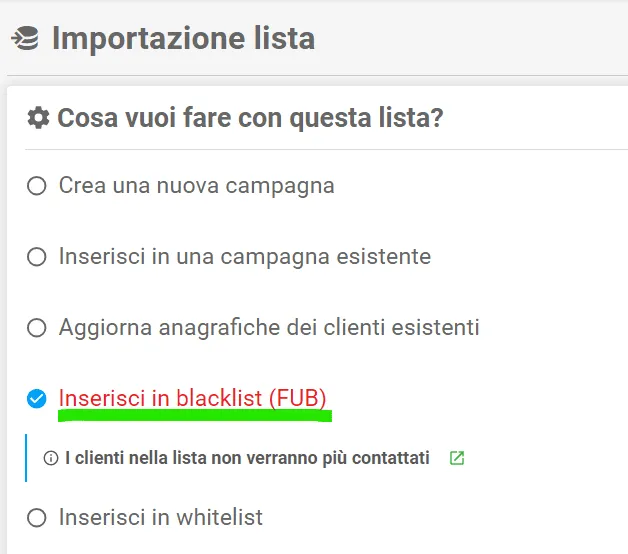628x554 pixels.
Task: Select the Crea una nuova campagna radio button
Action: pos(36,186)
